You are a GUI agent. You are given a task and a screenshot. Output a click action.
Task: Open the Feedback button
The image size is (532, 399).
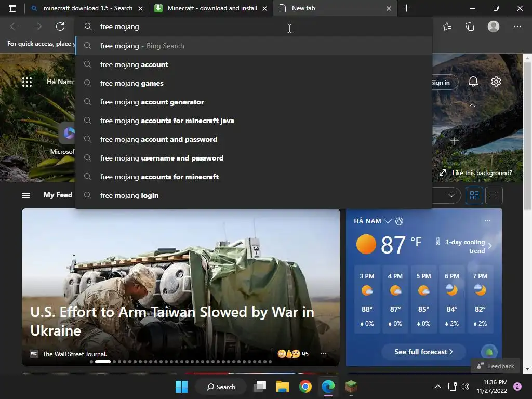click(x=495, y=366)
